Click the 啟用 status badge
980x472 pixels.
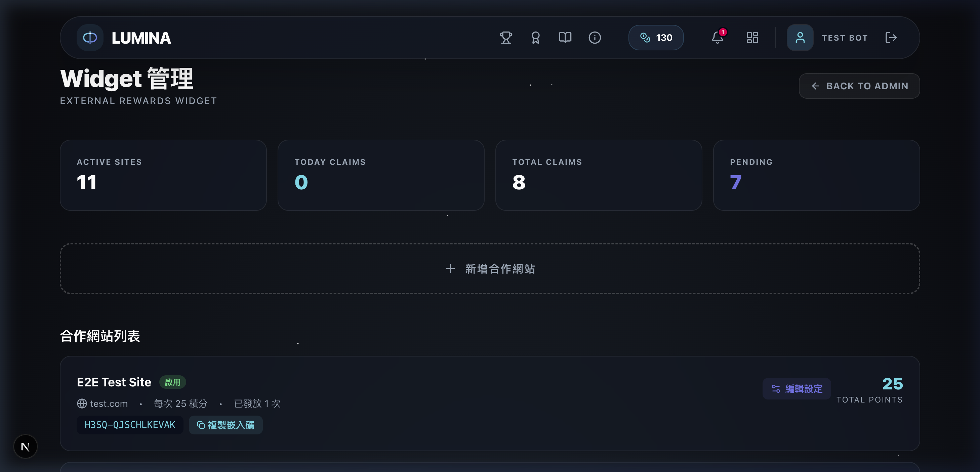(172, 382)
